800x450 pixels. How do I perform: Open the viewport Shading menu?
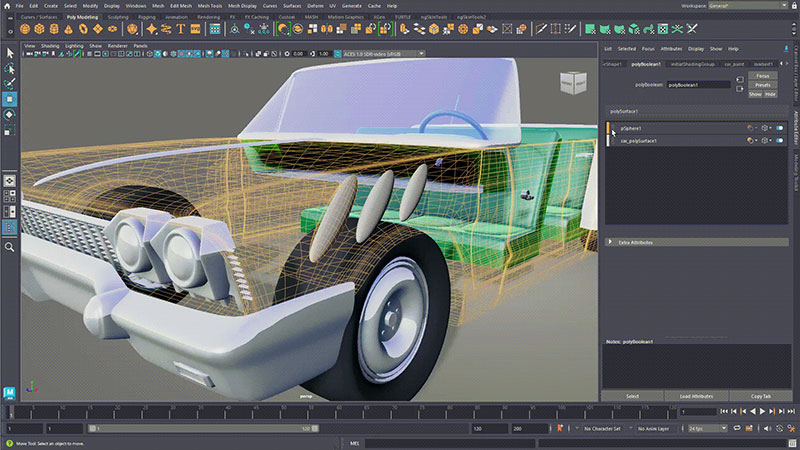click(x=50, y=46)
